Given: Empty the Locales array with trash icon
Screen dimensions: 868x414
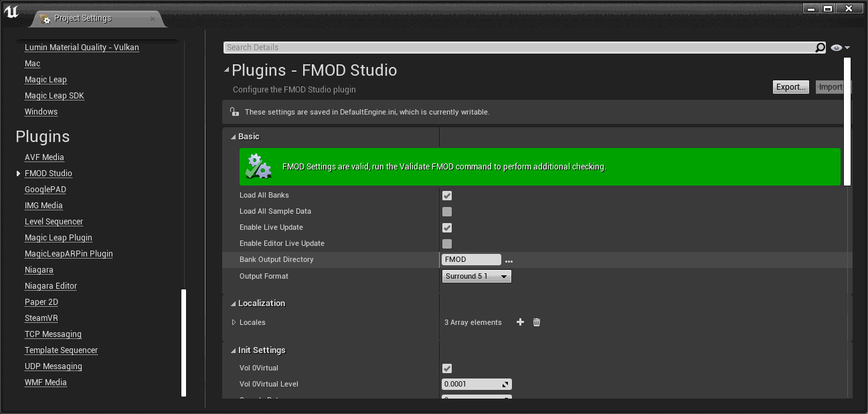Looking at the screenshot, I should [536, 322].
